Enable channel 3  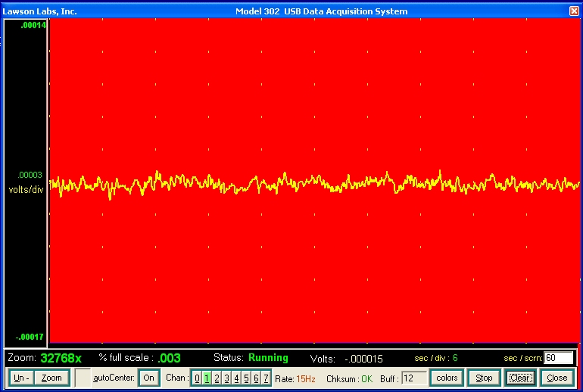coord(226,378)
